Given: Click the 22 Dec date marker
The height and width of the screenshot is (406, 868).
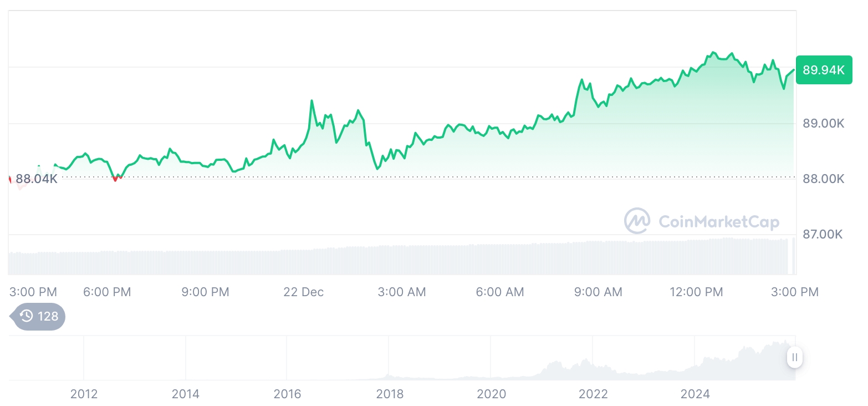Looking at the screenshot, I should pos(303,292).
